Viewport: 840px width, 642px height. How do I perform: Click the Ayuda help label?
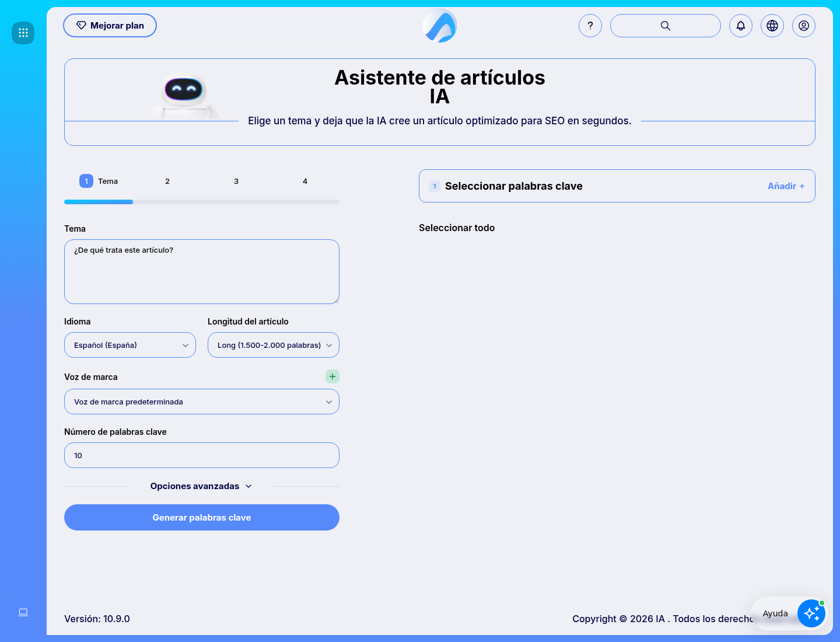point(775,613)
